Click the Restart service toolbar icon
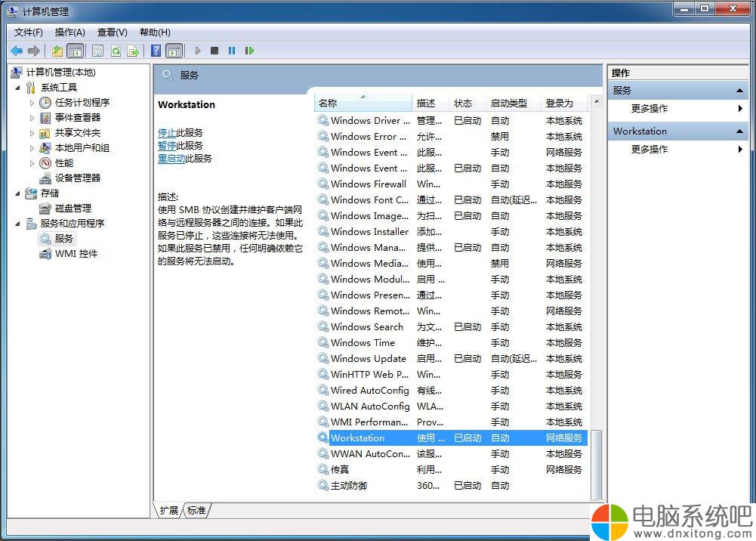The width and height of the screenshot is (756, 541). point(249,51)
